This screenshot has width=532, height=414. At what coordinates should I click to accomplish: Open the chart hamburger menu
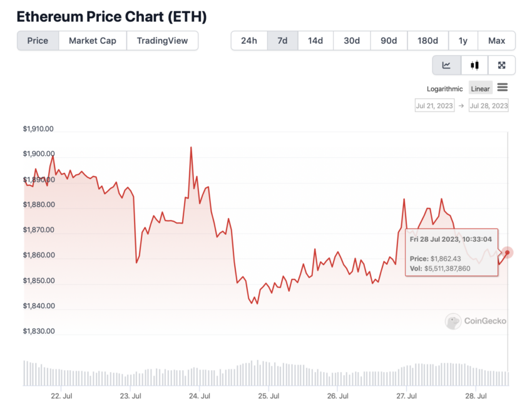[503, 88]
